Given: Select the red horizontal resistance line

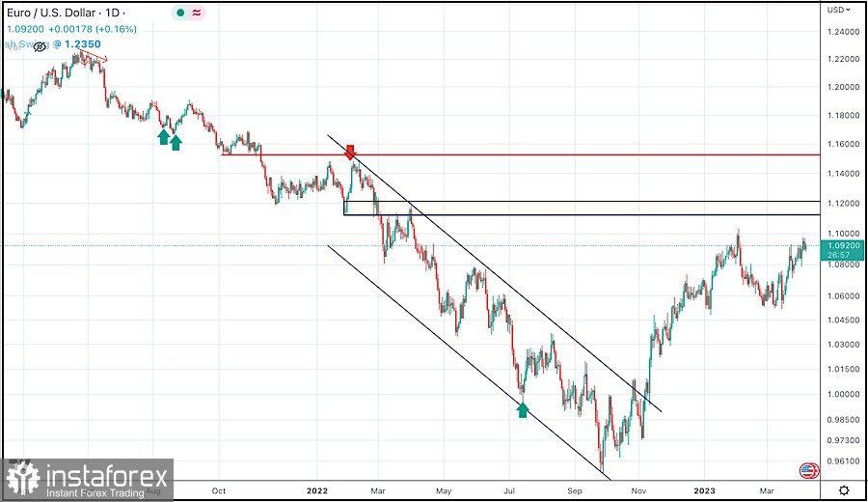Looking at the screenshot, I should pos(521,154).
